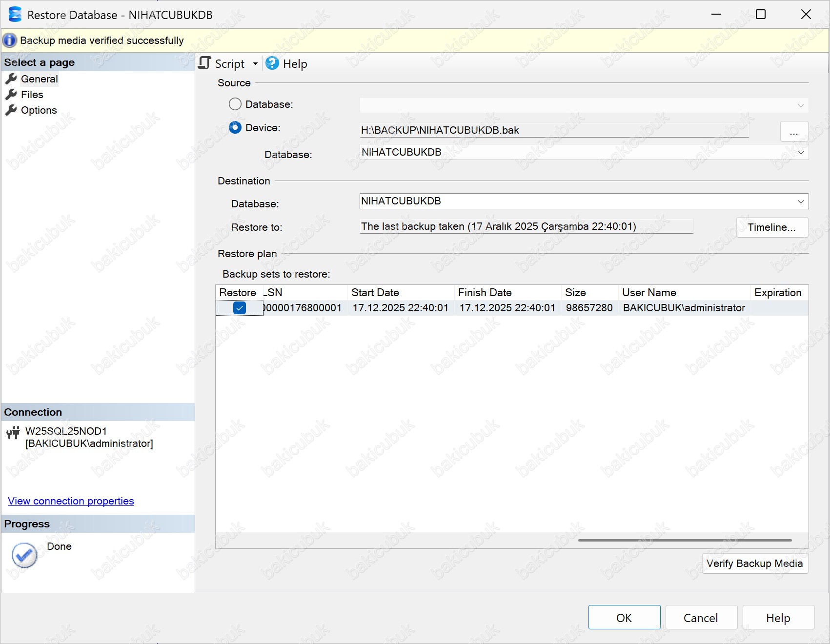The width and height of the screenshot is (830, 644).
Task: Click the info icon in verification banner
Action: point(10,40)
